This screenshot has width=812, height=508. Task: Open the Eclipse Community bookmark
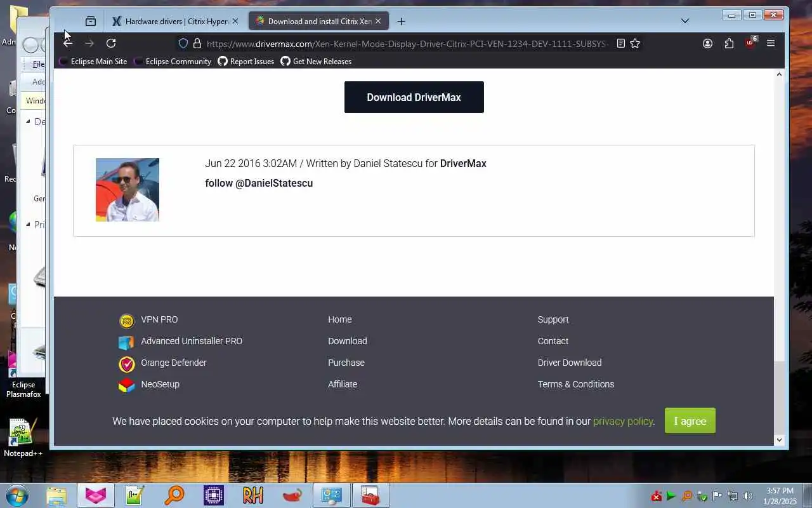[173, 62]
